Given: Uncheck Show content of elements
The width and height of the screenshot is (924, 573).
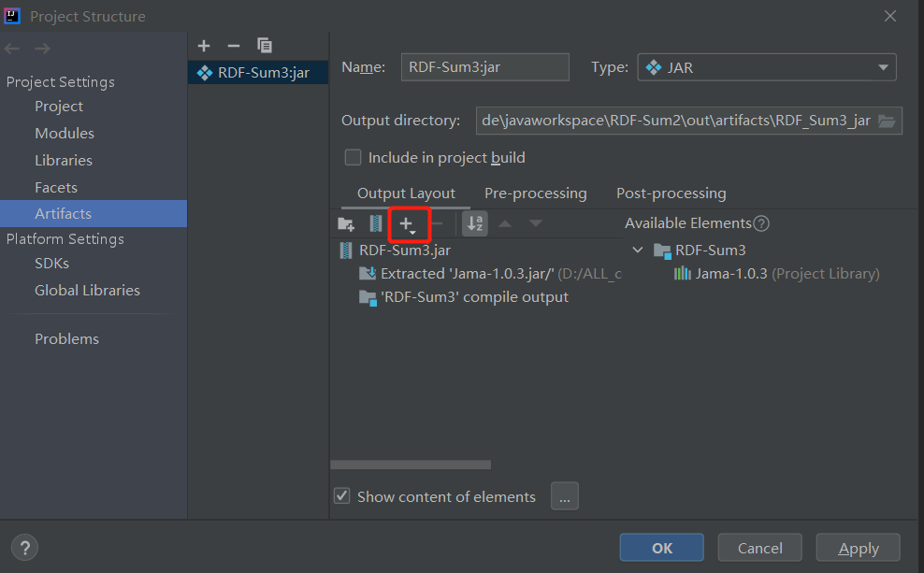Looking at the screenshot, I should tap(341, 495).
